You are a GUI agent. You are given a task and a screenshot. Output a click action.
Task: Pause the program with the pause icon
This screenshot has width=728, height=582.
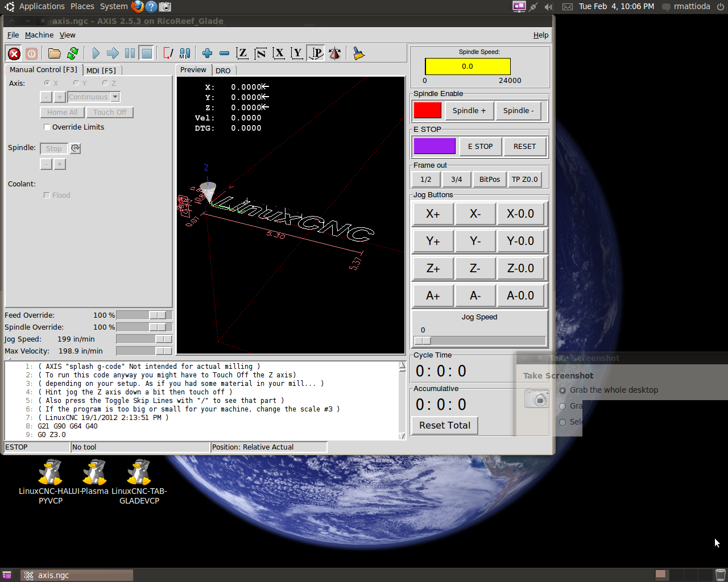click(130, 53)
